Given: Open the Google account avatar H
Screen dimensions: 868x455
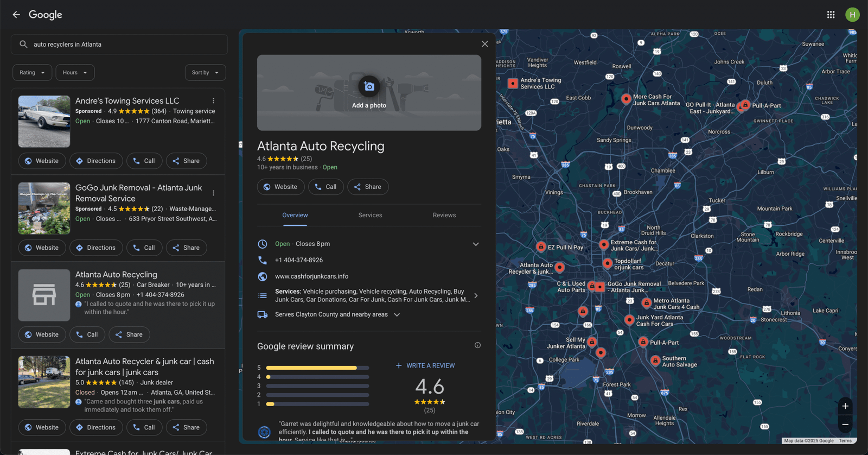Looking at the screenshot, I should click(852, 15).
